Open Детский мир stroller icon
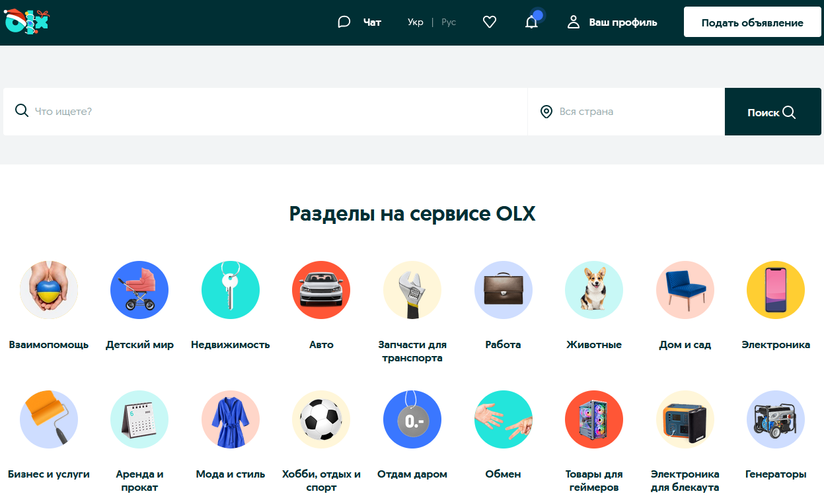This screenshot has height=504, width=824. [139, 290]
